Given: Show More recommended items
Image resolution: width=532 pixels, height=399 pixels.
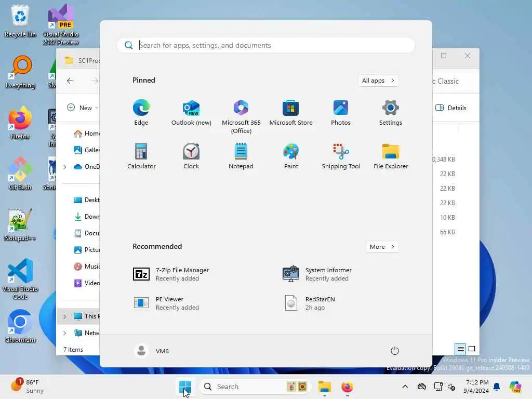Looking at the screenshot, I should (x=382, y=247).
